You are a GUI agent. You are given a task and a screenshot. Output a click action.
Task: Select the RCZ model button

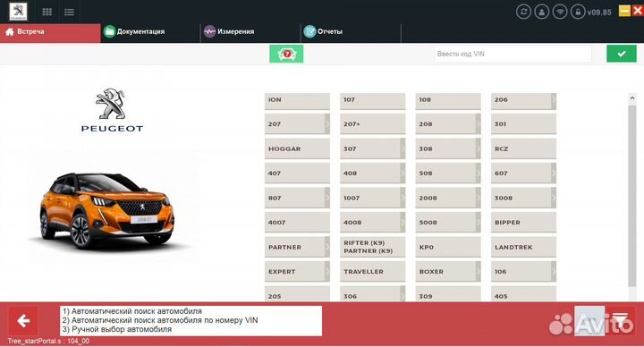(x=523, y=148)
